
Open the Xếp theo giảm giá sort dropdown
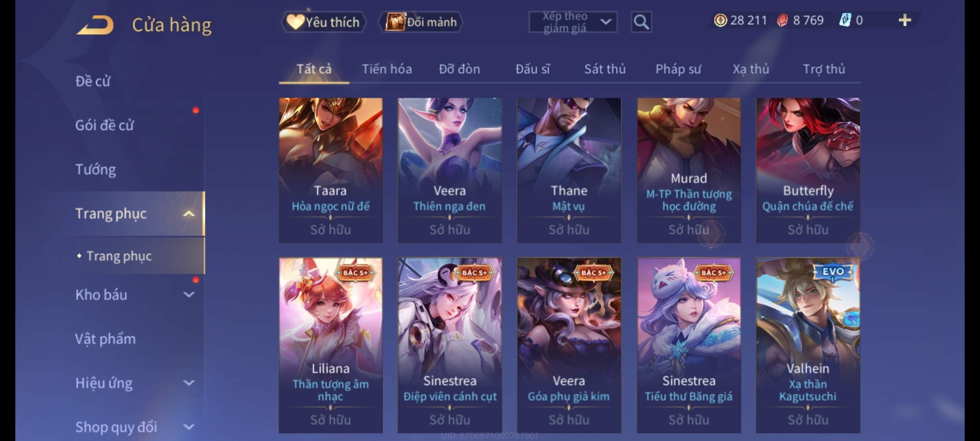[573, 22]
